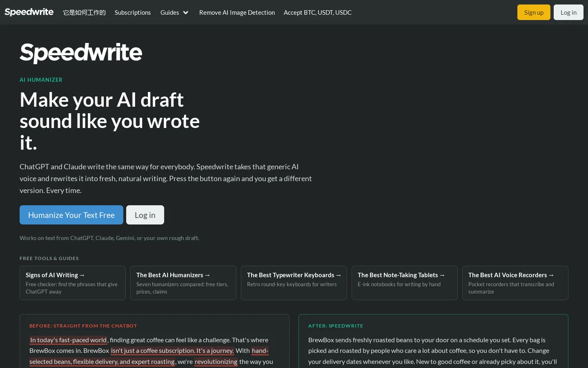The width and height of the screenshot is (588, 368).
Task: Expand the Guides dropdown menu
Action: [174, 13]
